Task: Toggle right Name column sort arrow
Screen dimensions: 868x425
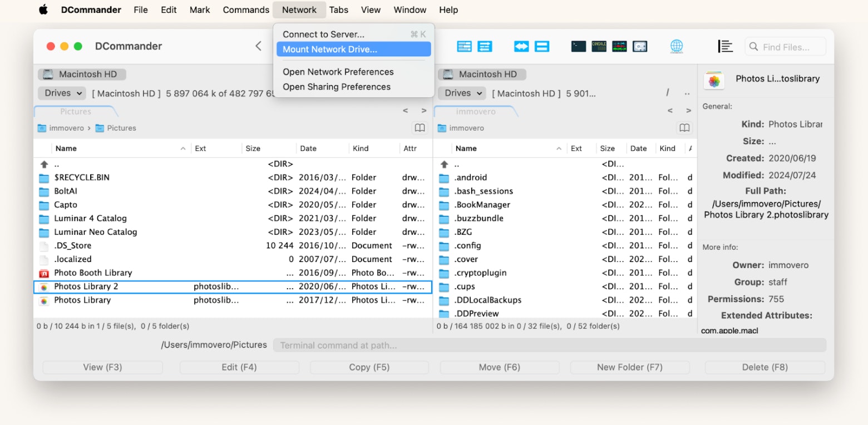Action: click(x=559, y=149)
